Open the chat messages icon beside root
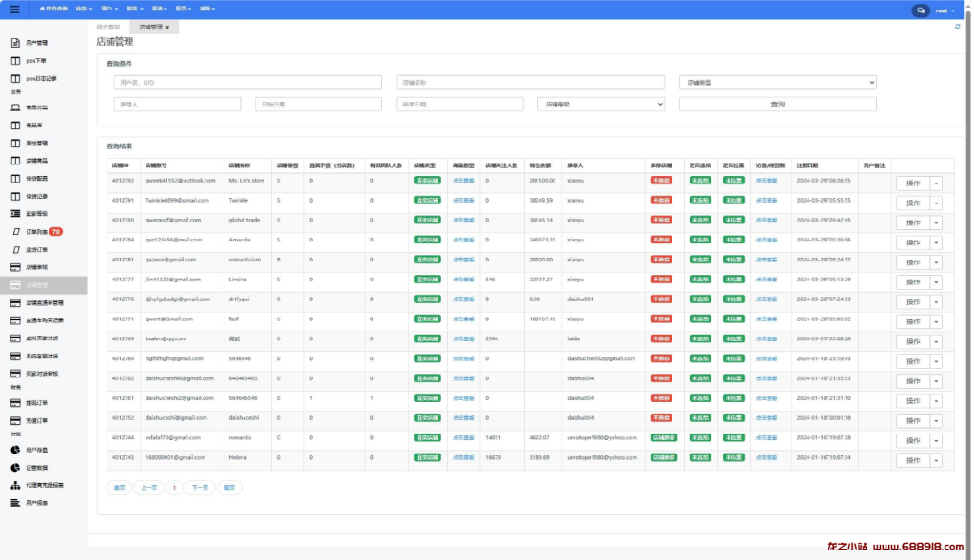Screen dimensions: 974x560 click(921, 10)
